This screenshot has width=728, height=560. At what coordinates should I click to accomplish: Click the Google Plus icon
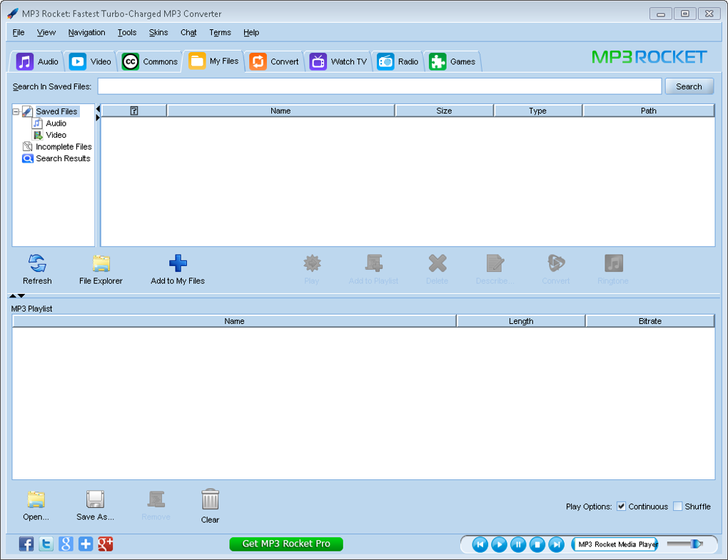pos(106,544)
